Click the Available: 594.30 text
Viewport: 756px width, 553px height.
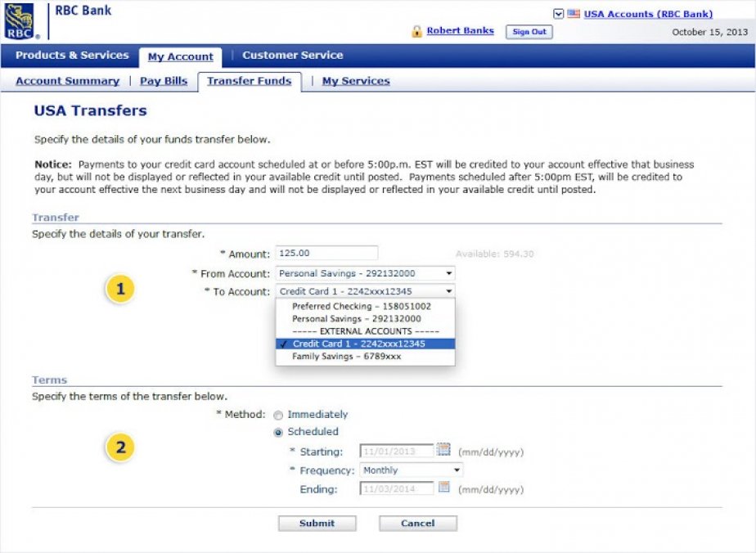(x=495, y=254)
